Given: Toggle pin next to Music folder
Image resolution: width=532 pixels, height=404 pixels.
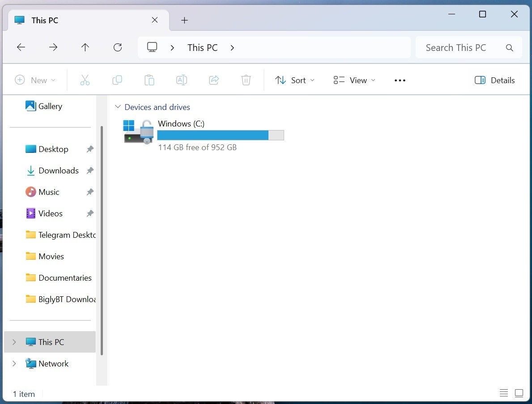Looking at the screenshot, I should (x=90, y=192).
